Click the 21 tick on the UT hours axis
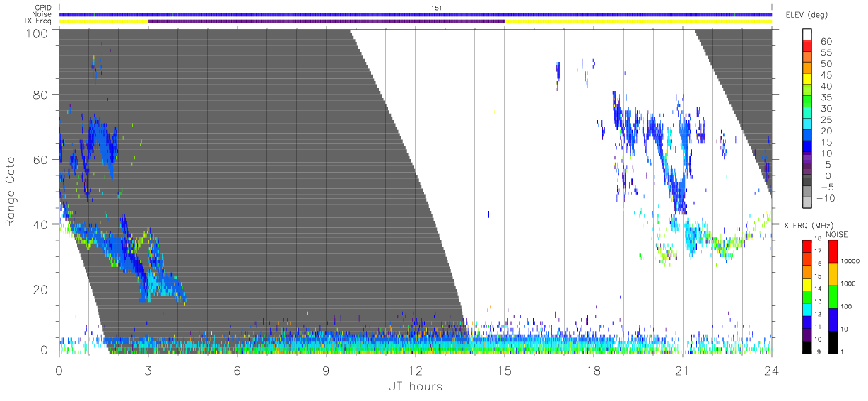This screenshot has height=401, width=868. pos(683,370)
